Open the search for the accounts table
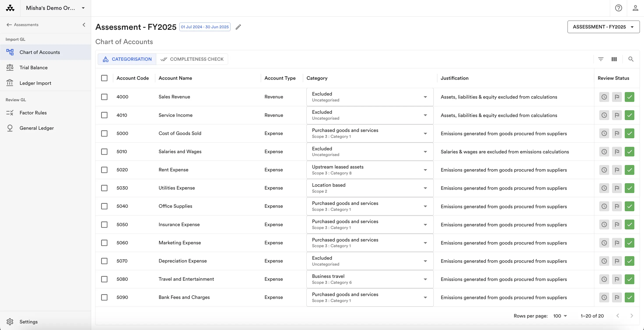 (631, 59)
